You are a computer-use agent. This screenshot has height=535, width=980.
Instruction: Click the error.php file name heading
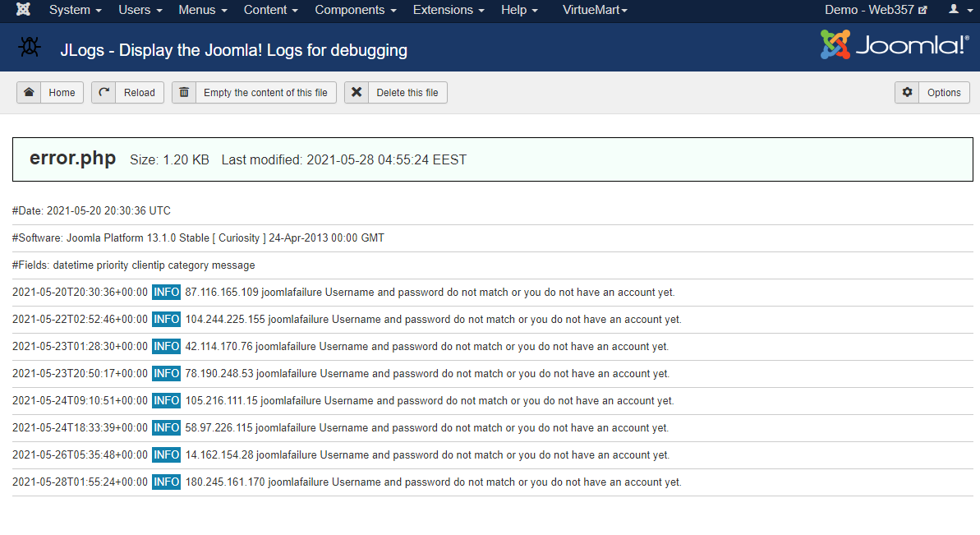[72, 158]
